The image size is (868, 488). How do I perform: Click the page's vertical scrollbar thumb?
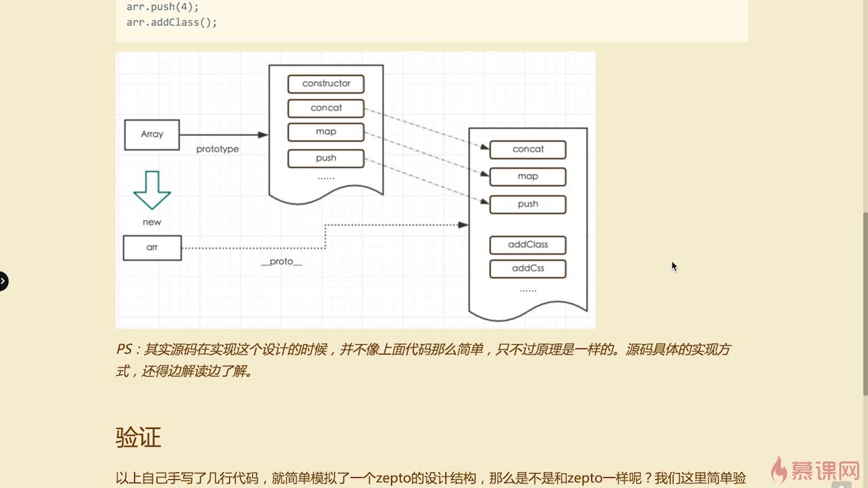[865, 304]
